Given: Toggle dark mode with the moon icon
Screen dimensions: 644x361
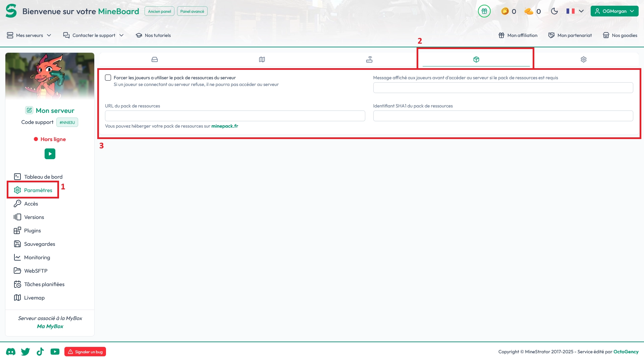Looking at the screenshot, I should coord(554,11).
